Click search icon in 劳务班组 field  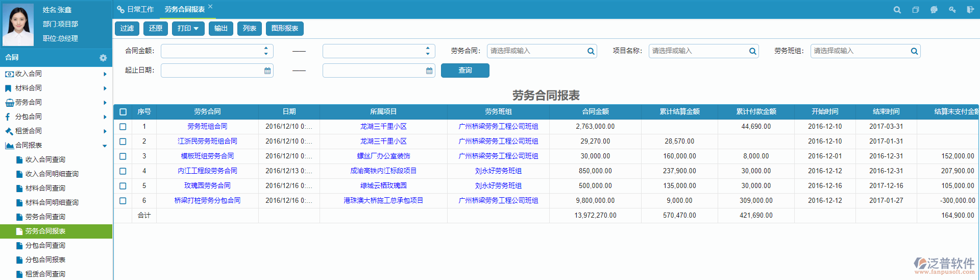click(914, 51)
